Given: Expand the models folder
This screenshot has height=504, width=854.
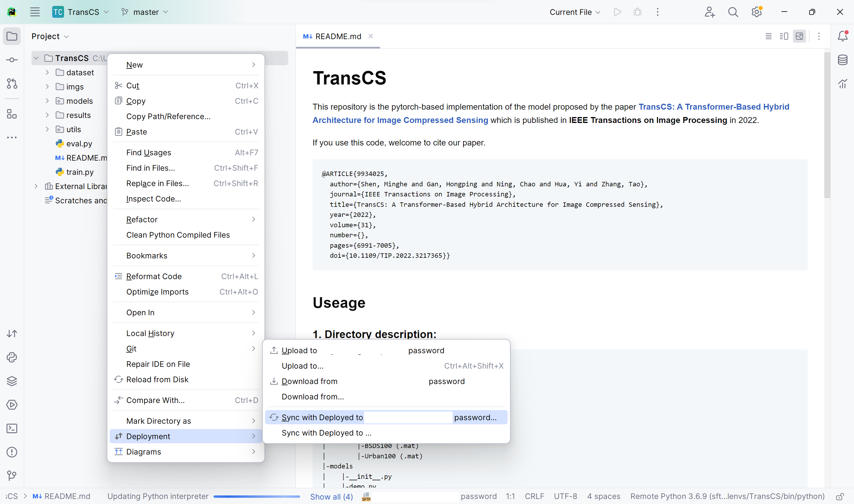Looking at the screenshot, I should coord(47,101).
